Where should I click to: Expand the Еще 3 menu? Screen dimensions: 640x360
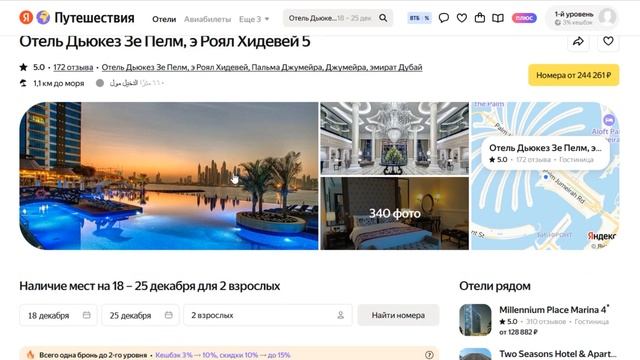[x=254, y=19]
